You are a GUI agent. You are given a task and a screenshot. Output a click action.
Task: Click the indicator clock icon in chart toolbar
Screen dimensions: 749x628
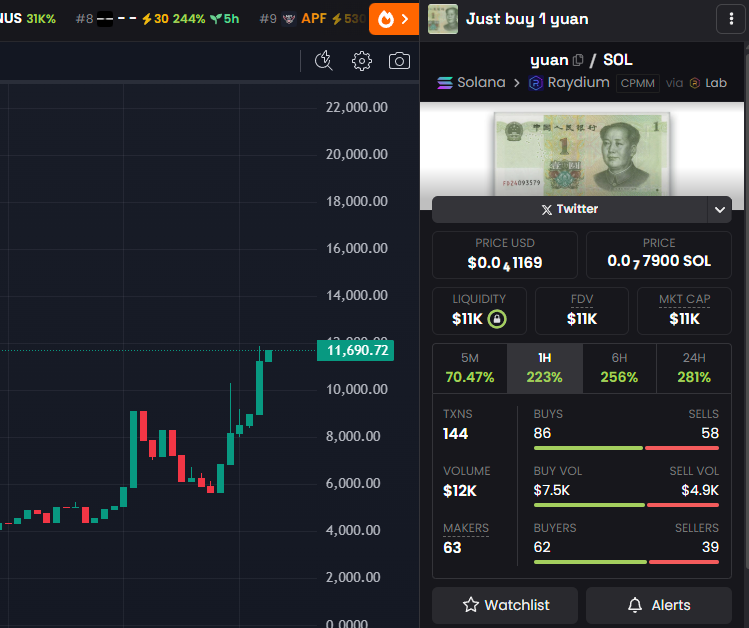click(x=323, y=61)
